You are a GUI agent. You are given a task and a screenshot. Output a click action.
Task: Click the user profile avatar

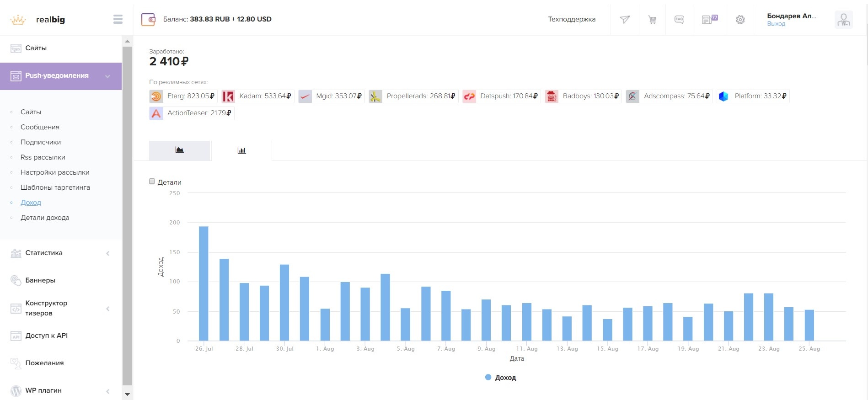(x=843, y=20)
